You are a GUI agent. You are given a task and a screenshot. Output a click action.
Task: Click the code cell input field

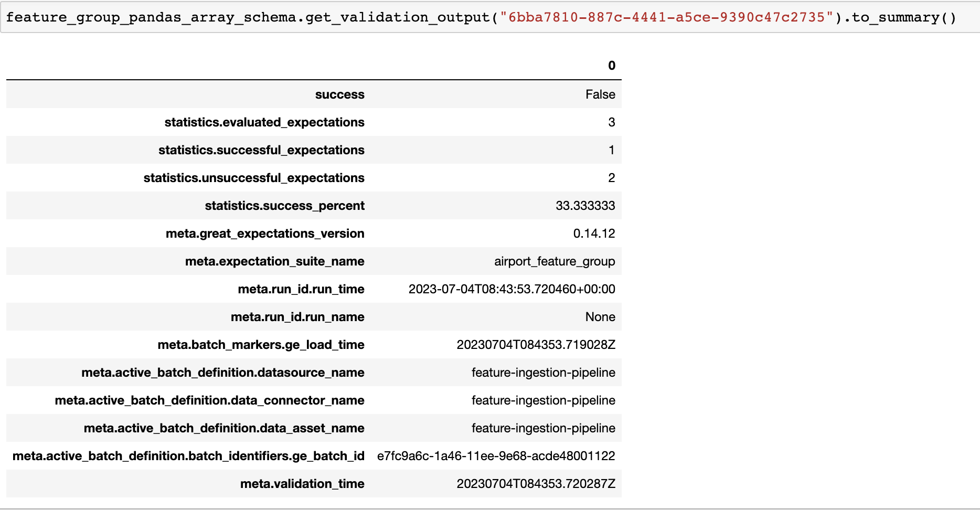(490, 17)
